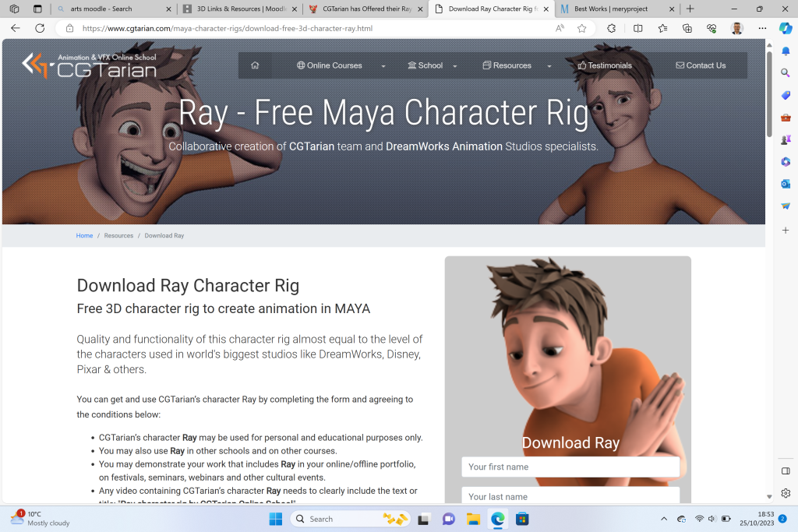Viewport: 798px width, 532px height.
Task: Open the user profile avatar
Action: click(737, 29)
